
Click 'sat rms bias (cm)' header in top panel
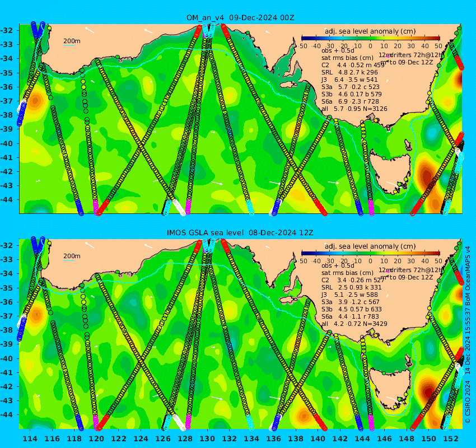click(x=347, y=58)
